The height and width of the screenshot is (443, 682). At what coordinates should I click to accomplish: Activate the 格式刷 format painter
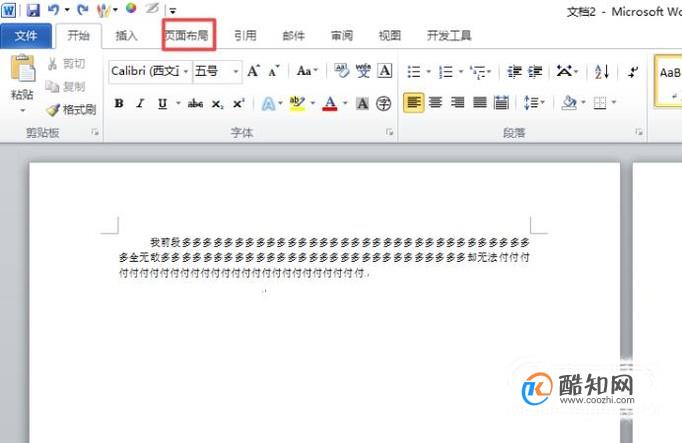click(x=71, y=110)
